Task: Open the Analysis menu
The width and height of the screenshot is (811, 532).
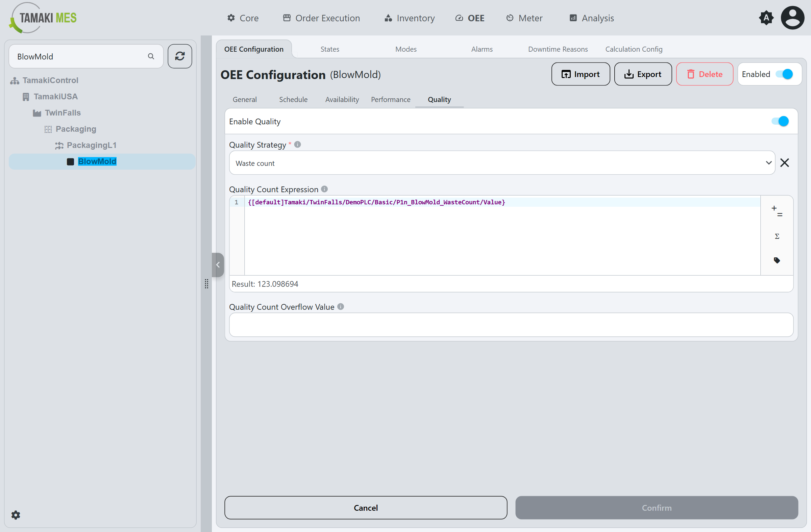Action: pyautogui.click(x=592, y=18)
